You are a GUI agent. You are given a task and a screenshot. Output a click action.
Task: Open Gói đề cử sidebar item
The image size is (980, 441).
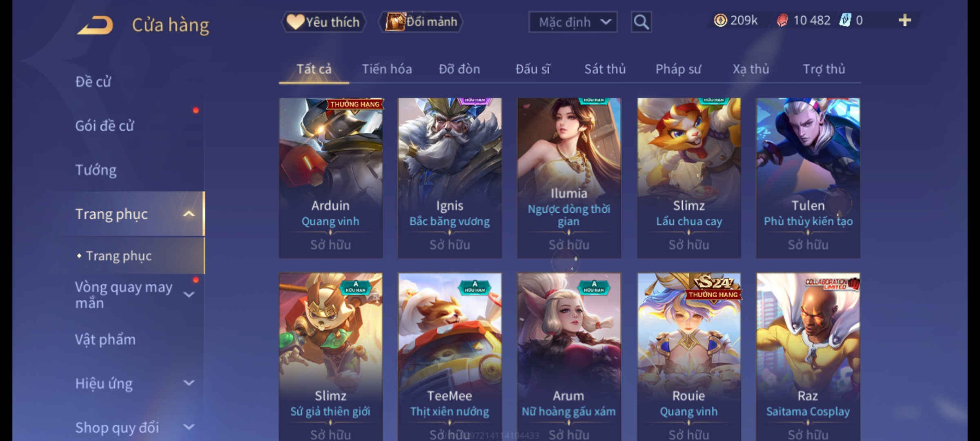[105, 126]
